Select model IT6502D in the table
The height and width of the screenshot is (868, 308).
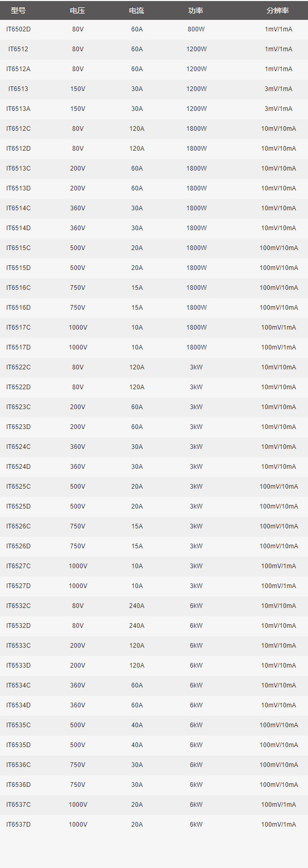point(18,29)
